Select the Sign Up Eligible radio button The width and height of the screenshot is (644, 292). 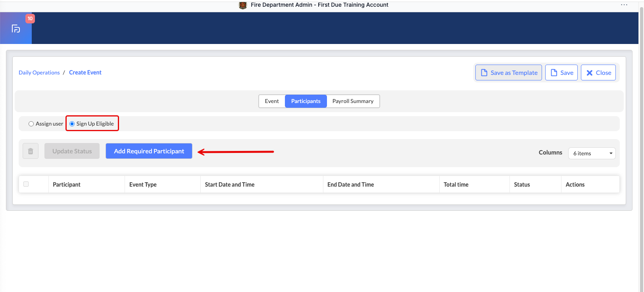tap(72, 124)
